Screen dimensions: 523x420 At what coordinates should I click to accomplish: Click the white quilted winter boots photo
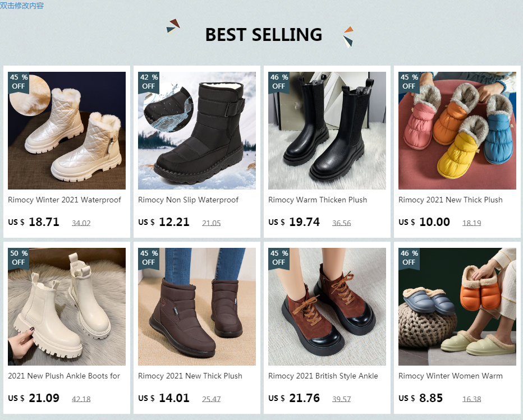[67, 131]
